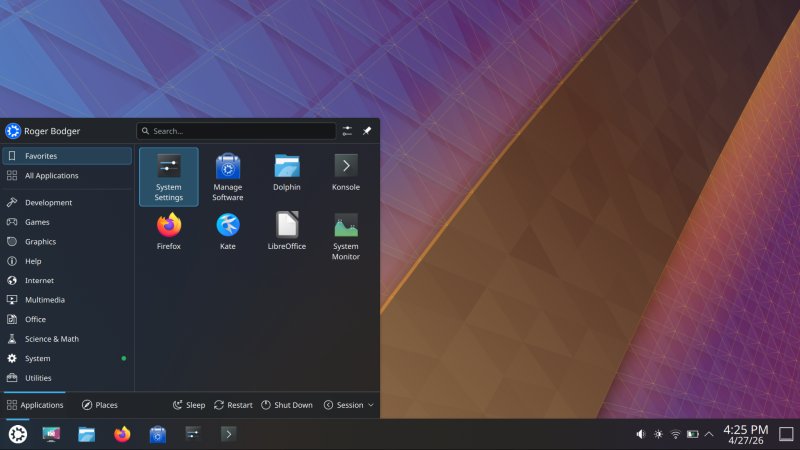Open the Help category
The height and width of the screenshot is (450, 800).
tap(67, 261)
